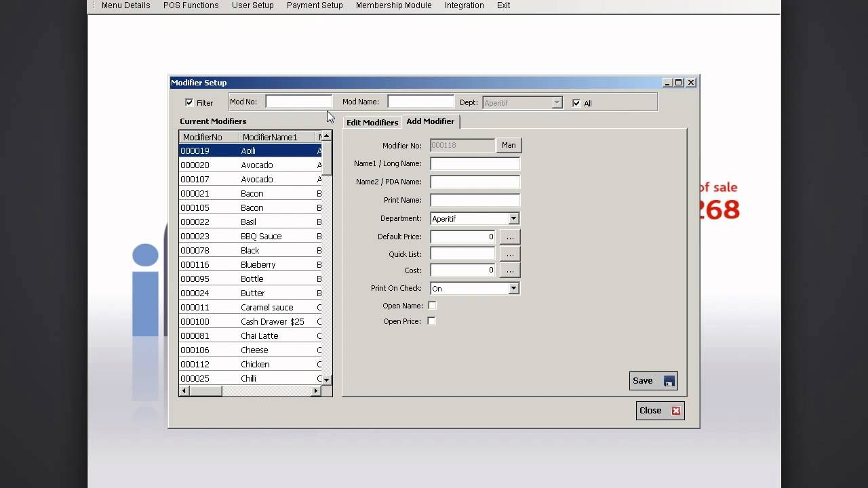The image size is (868, 488).
Task: Click the Cost value field
Action: click(463, 270)
